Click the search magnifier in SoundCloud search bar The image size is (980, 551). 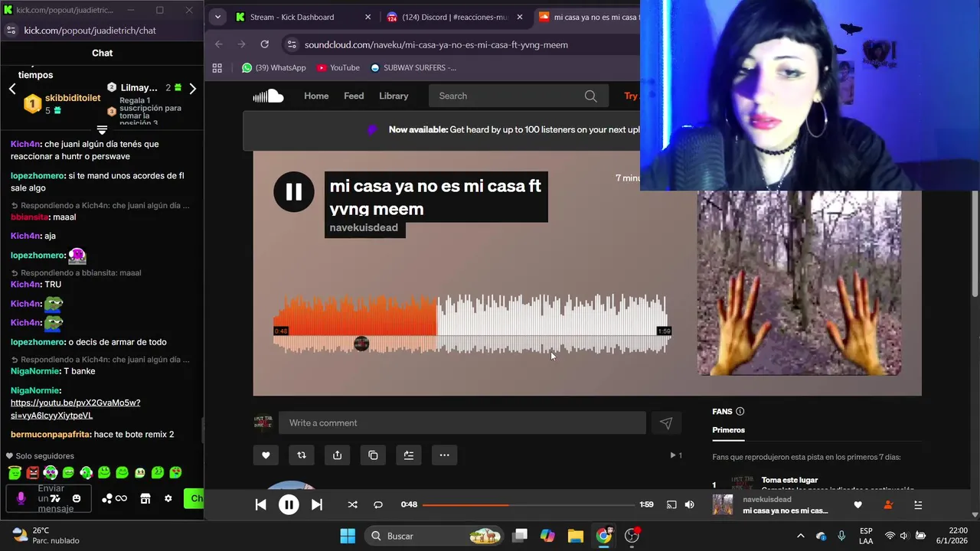click(x=591, y=96)
